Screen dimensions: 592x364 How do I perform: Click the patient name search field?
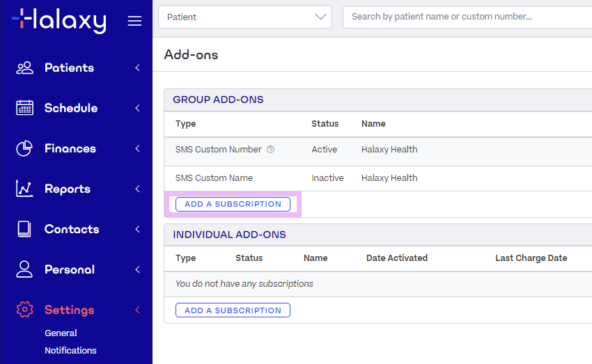467,17
